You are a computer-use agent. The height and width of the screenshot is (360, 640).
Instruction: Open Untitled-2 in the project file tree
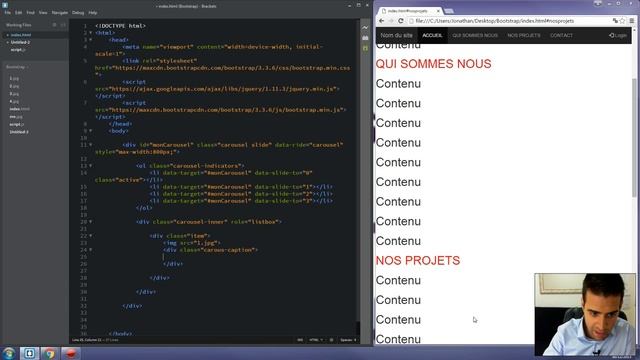click(19, 132)
